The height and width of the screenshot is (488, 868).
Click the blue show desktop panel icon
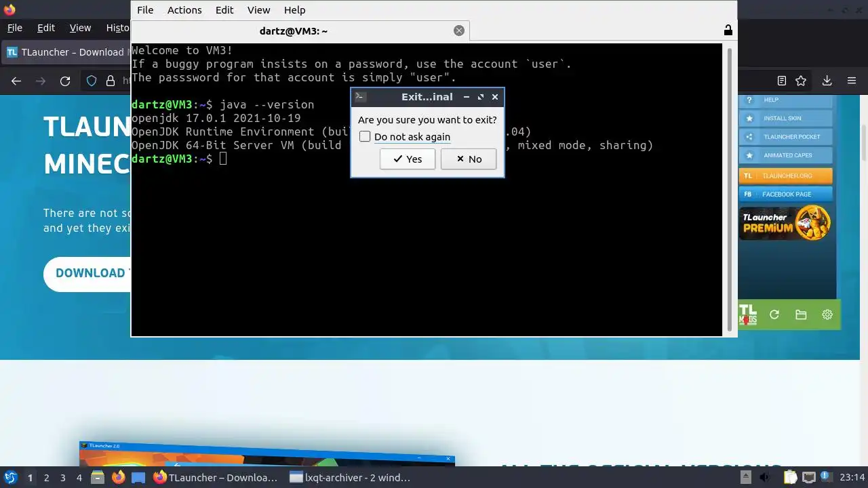138,478
